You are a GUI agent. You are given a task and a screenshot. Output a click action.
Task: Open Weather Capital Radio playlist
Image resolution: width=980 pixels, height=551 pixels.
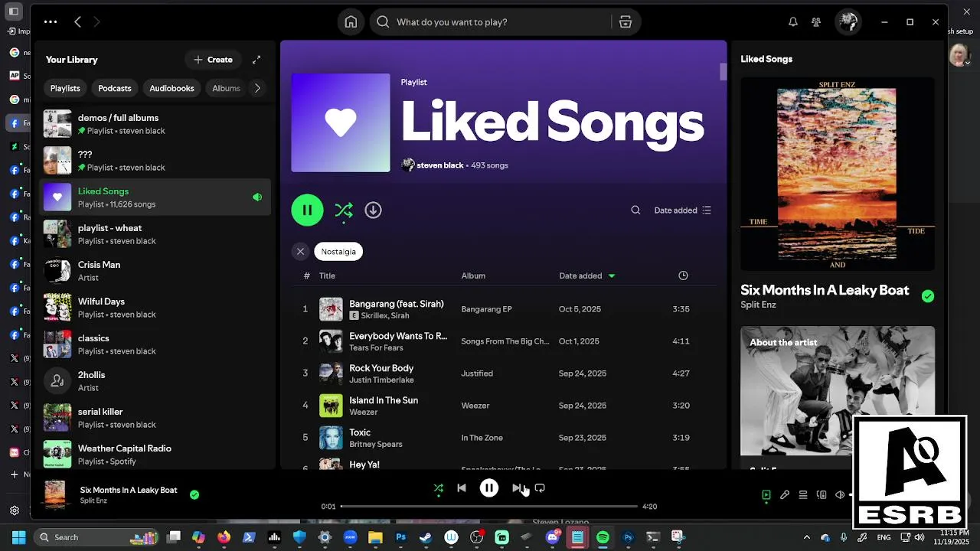tap(155, 455)
